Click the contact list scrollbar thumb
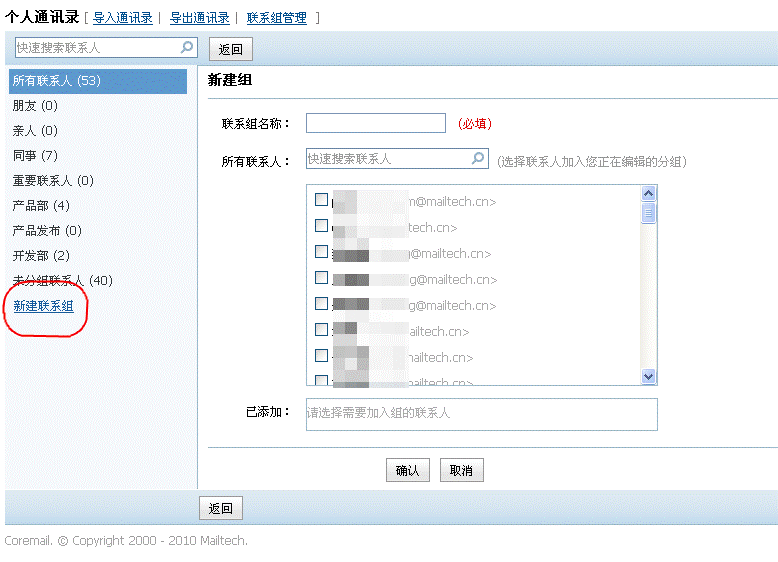This screenshot has height=562, width=778. 649,212
